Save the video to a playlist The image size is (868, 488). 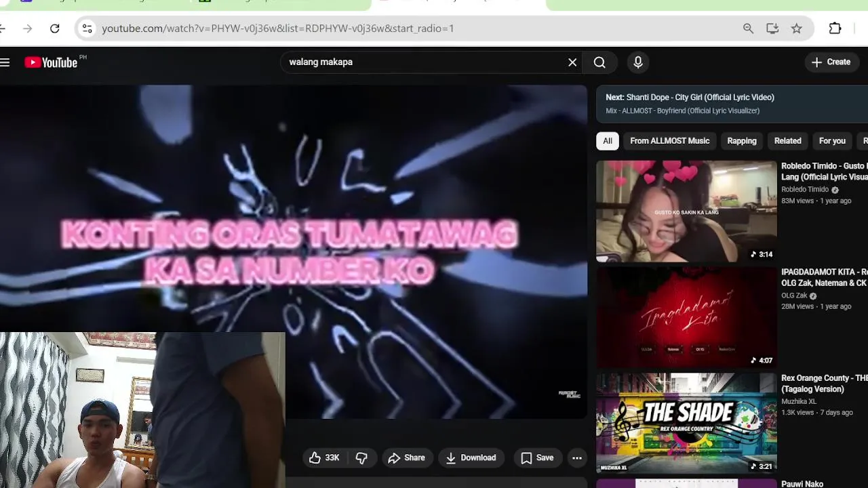(537, 458)
